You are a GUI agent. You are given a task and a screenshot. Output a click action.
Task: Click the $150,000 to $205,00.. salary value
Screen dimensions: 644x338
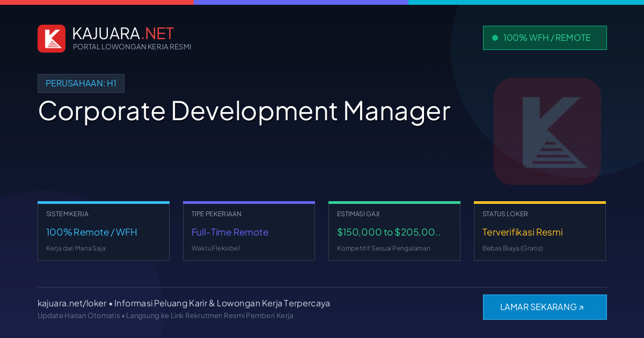pyautogui.click(x=389, y=232)
